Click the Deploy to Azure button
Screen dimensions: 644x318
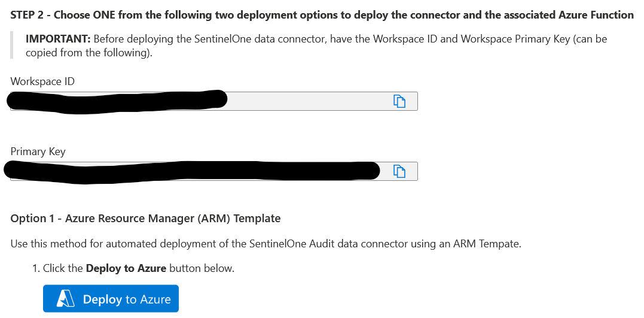tap(111, 299)
